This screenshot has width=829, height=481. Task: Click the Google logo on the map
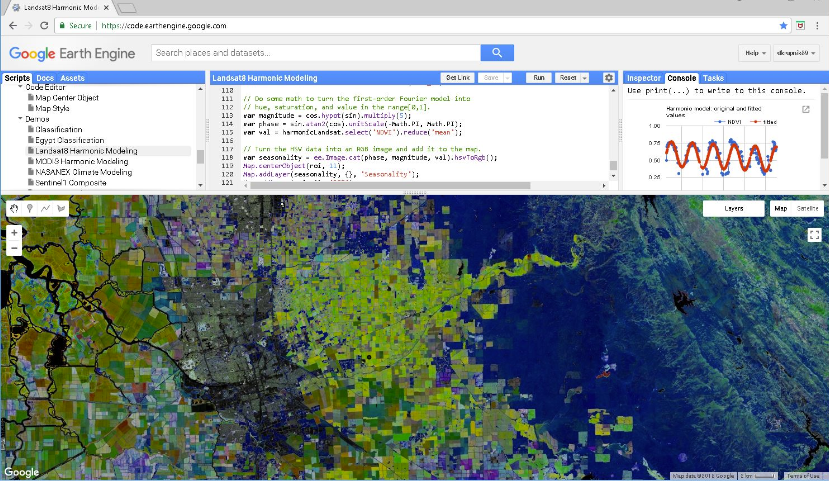pyautogui.click(x=22, y=472)
